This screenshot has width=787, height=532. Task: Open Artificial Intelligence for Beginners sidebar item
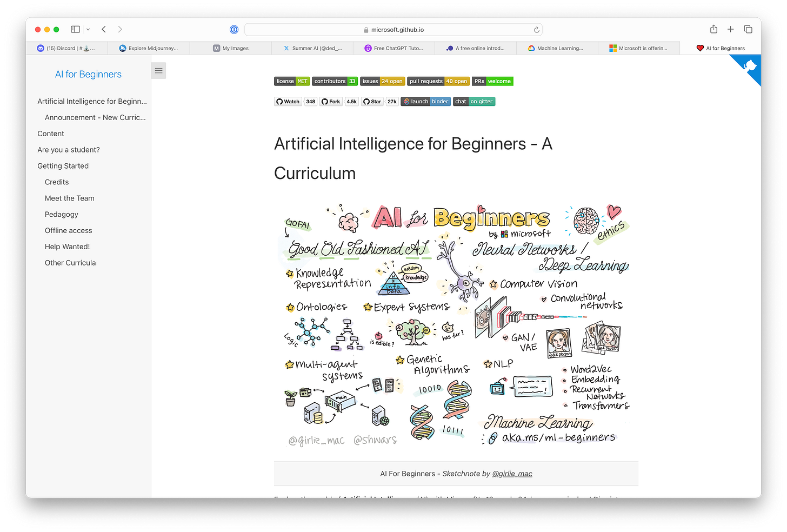tap(92, 101)
